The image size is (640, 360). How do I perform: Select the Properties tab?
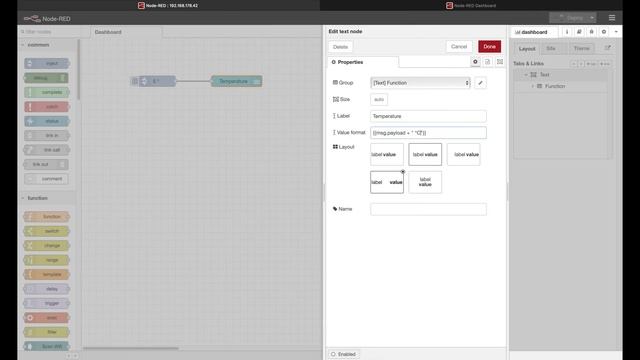(x=363, y=62)
